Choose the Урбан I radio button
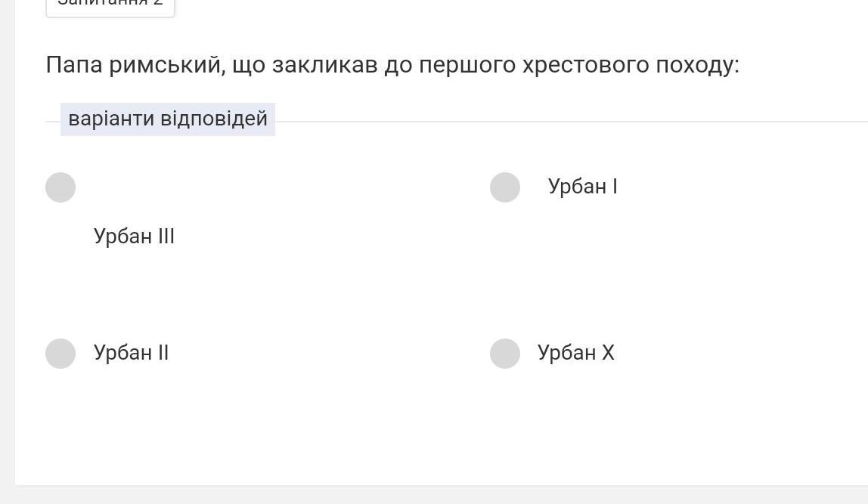The height and width of the screenshot is (504, 868). 505,187
